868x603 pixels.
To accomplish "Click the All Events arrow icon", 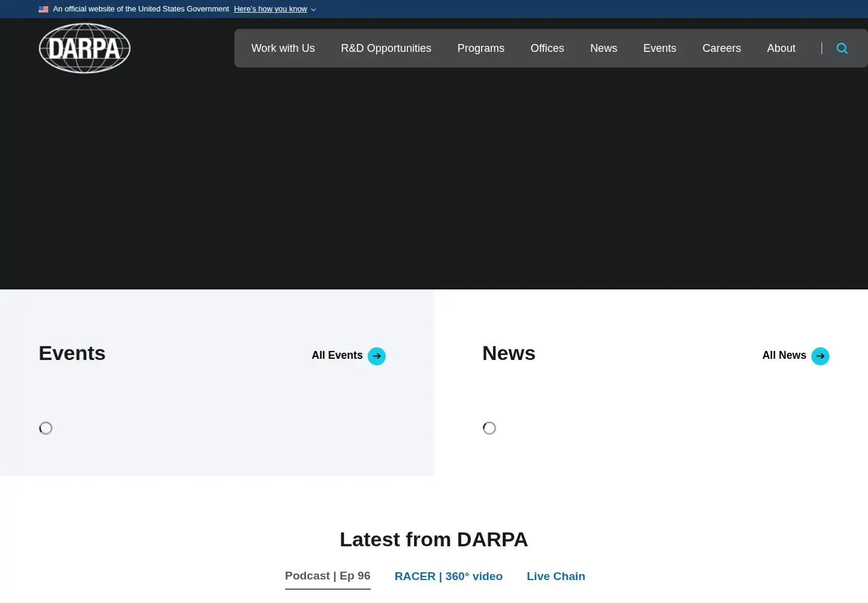I will coord(377,356).
